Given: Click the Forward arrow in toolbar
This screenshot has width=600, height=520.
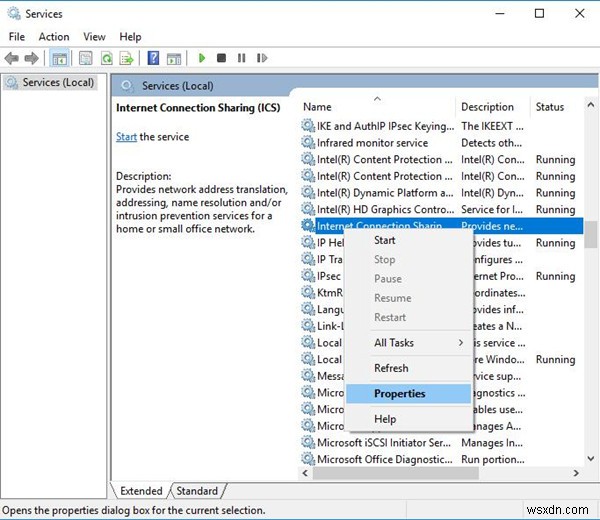Looking at the screenshot, I should pos(33,59).
